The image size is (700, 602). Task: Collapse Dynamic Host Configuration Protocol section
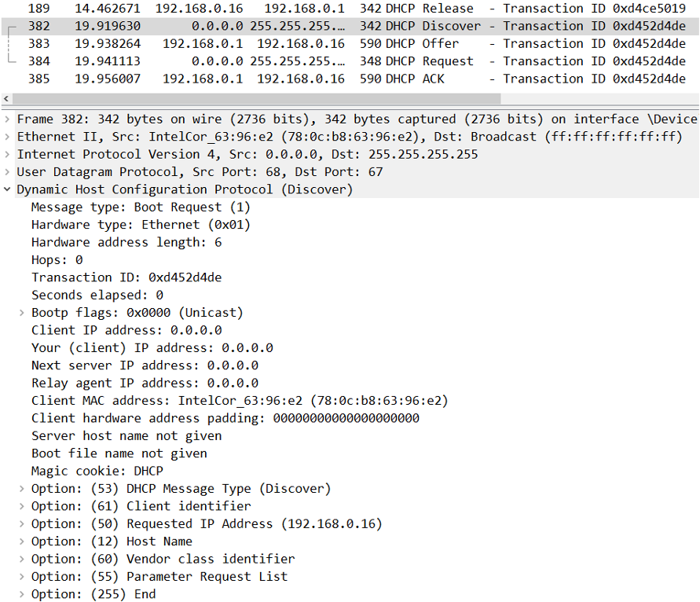[7, 189]
